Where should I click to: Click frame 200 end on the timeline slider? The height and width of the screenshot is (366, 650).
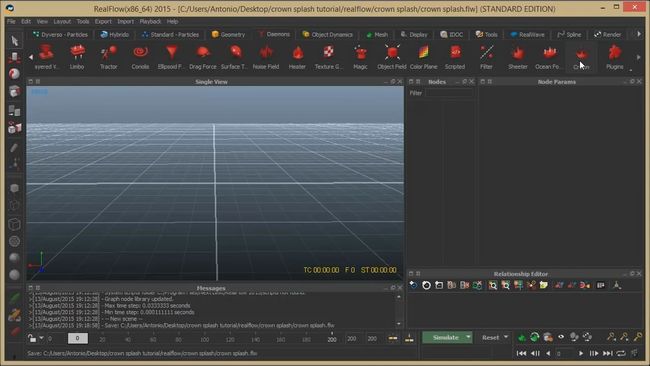coord(332,339)
